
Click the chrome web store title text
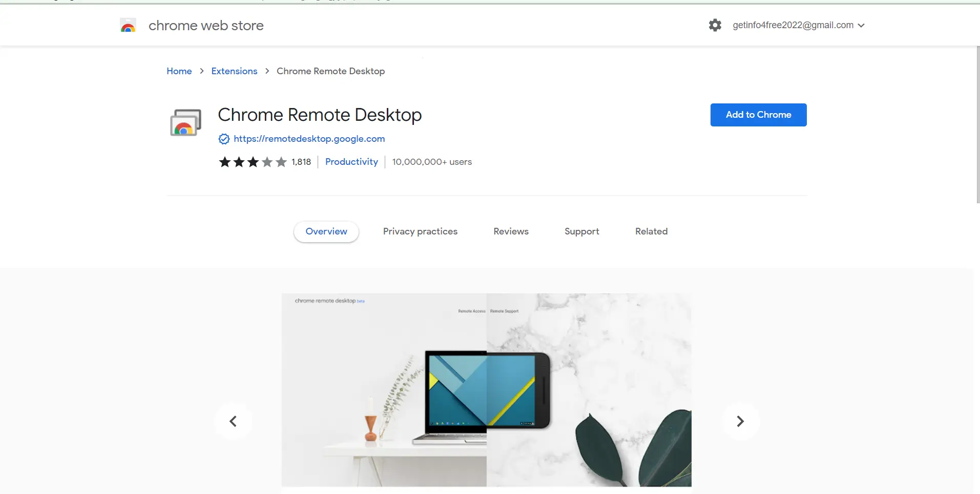[x=206, y=26]
